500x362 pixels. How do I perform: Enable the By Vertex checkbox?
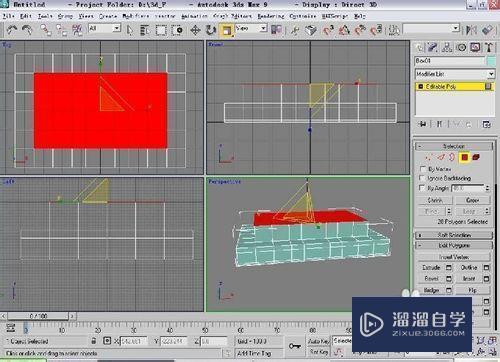(x=423, y=169)
